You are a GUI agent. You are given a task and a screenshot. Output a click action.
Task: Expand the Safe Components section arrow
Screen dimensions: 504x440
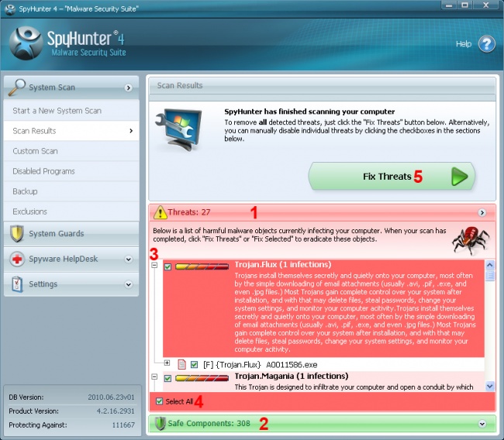[x=482, y=424]
